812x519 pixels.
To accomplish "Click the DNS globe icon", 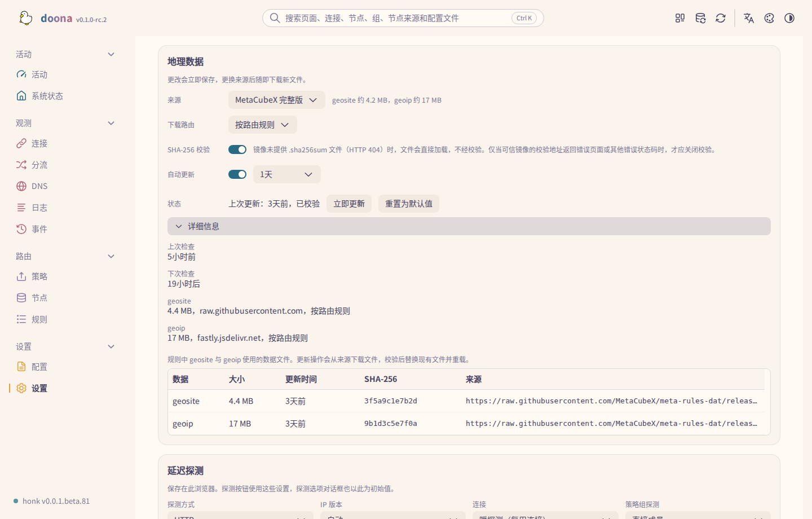I will (21, 186).
